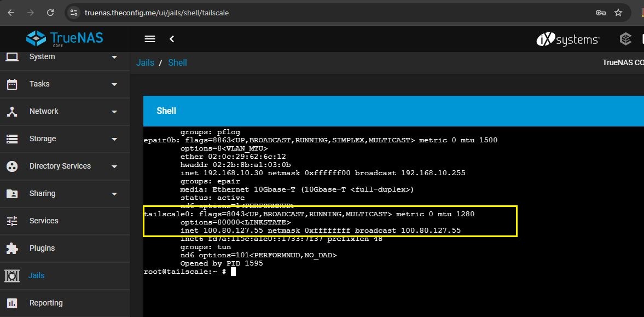The image size is (644, 317).
Task: Reload the page in browser
Action: pos(50,13)
